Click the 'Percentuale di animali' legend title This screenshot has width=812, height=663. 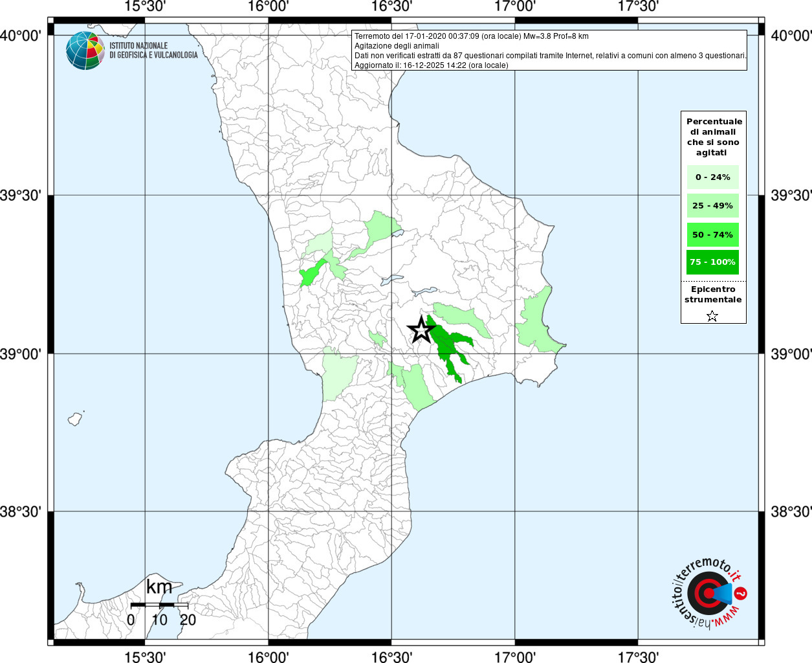click(714, 137)
